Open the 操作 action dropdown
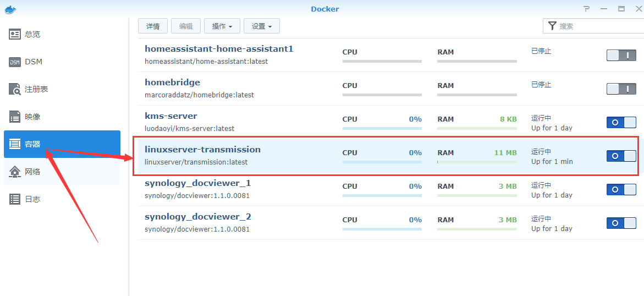The height and width of the screenshot is (296, 644). coord(222,26)
